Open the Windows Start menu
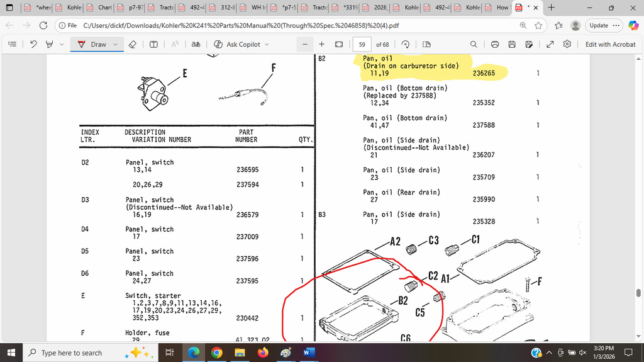644x362 pixels. pyautogui.click(x=11, y=353)
